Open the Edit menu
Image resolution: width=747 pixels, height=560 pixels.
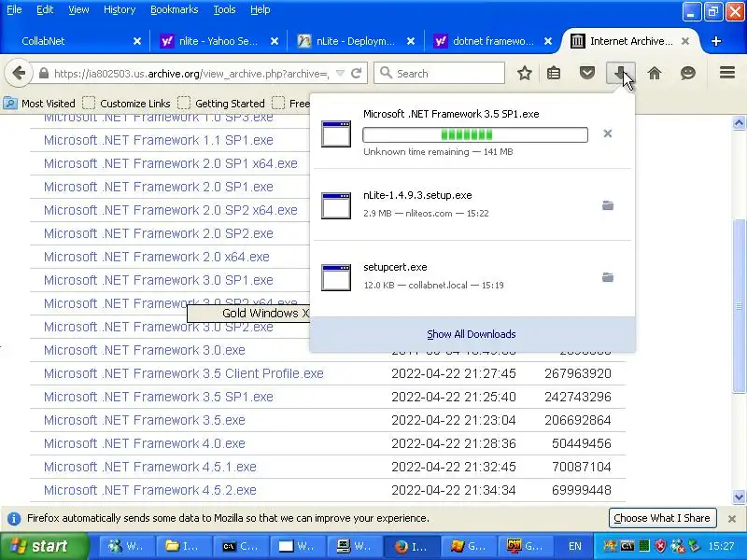tap(45, 9)
